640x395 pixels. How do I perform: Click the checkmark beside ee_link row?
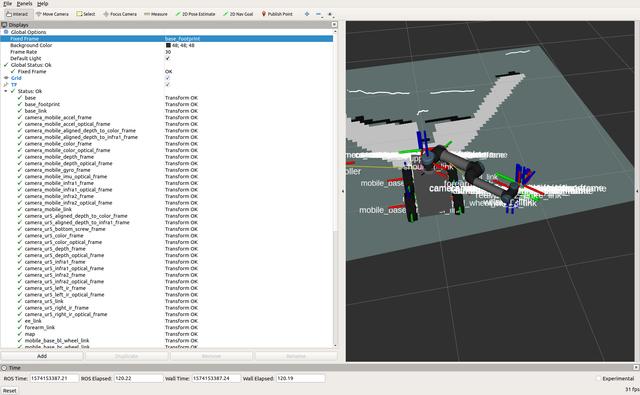pyautogui.click(x=20, y=321)
